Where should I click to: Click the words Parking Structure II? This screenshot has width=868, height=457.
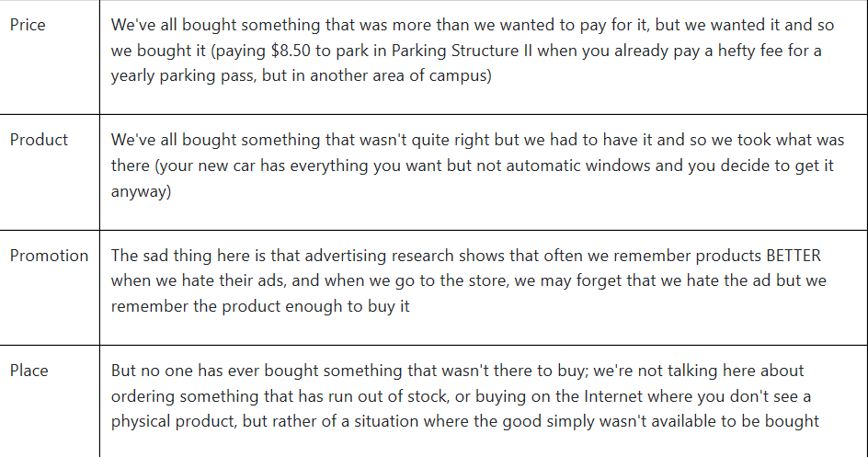[x=463, y=51]
